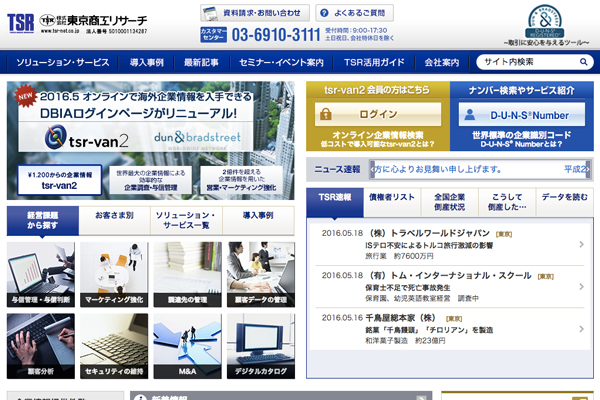Open the 調達先の管理 tile

point(188,274)
